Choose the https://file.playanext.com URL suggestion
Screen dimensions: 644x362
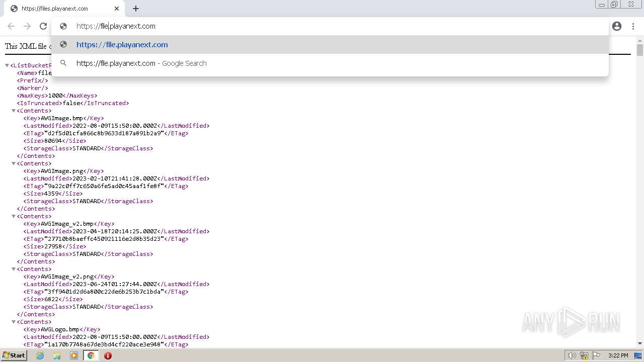click(x=330, y=45)
